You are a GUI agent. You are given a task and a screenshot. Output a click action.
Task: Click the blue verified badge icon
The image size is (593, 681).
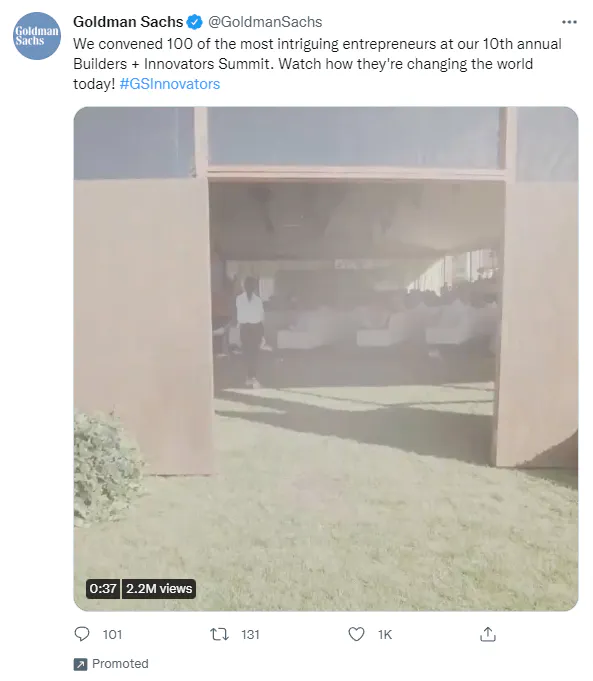coord(194,22)
